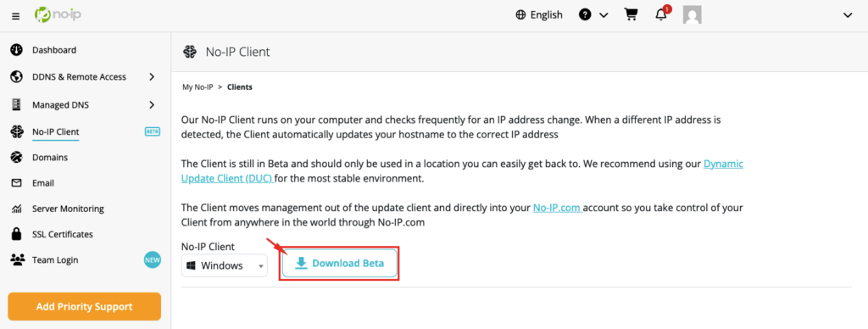The image size is (868, 329).
Task: Click the user avatar image
Action: tap(693, 15)
